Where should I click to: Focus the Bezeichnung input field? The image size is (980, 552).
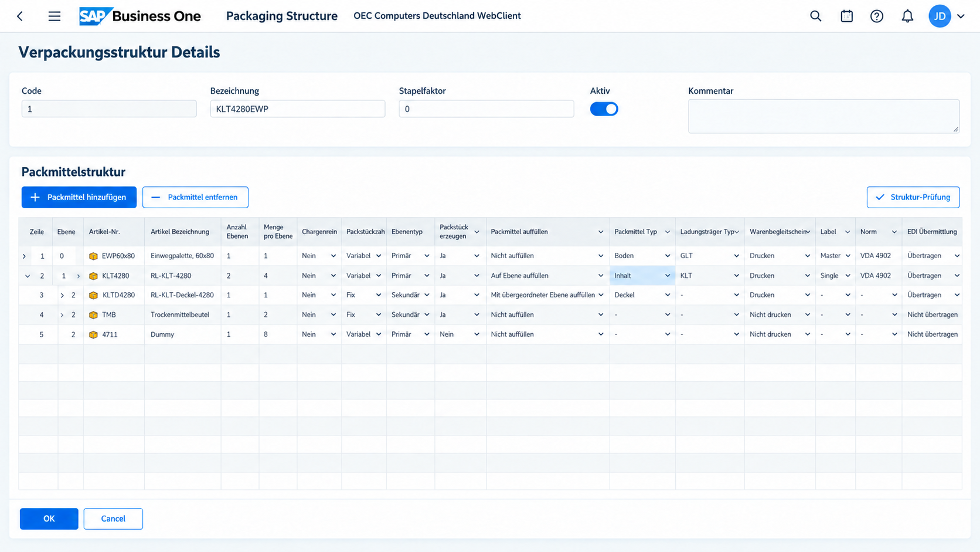[x=298, y=109]
